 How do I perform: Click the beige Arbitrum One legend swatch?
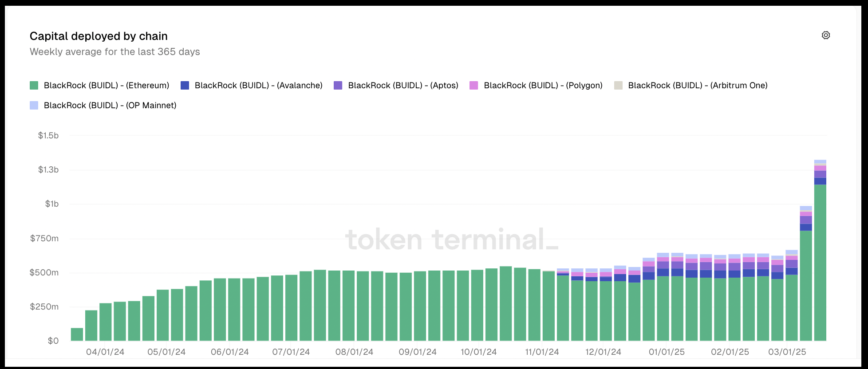(x=618, y=86)
